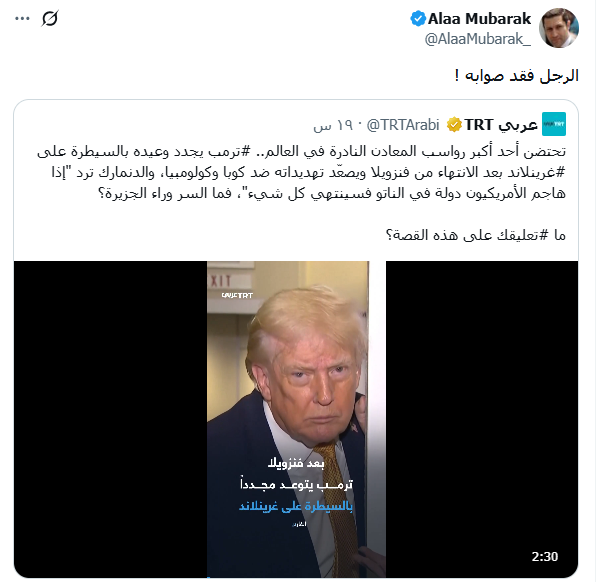Click the @AlaaMubarak_ handle
The image size is (597, 582).
pyautogui.click(x=478, y=39)
